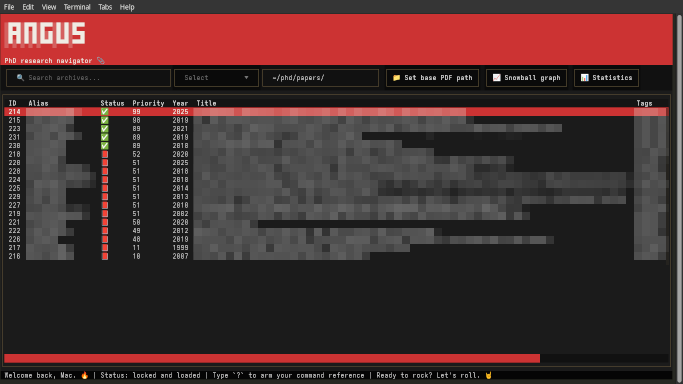The image size is (683, 384).
Task: Open the Edit menu
Action: pos(28,7)
